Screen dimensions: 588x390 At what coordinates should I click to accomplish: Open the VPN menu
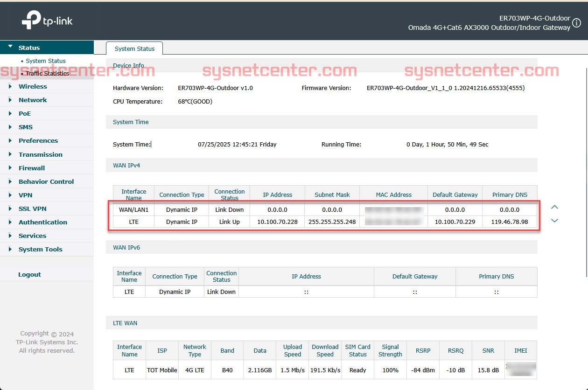[47, 195]
